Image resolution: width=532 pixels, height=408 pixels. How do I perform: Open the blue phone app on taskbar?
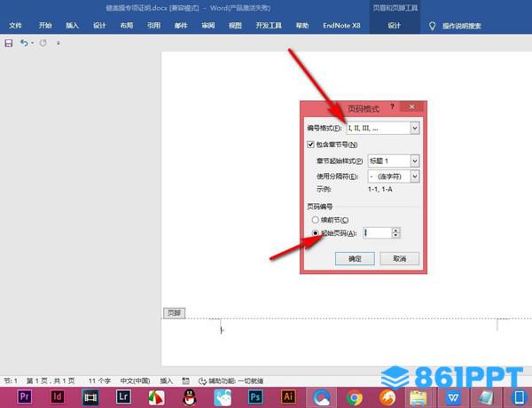(519, 397)
